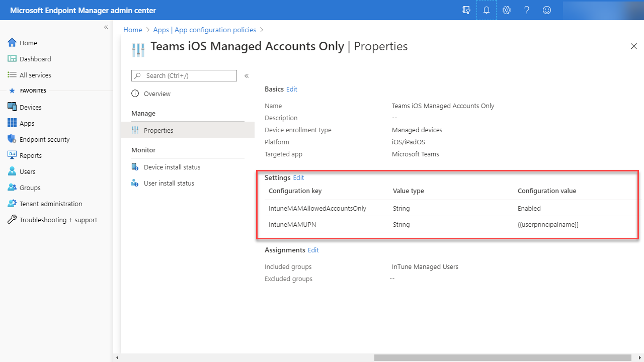Click the Reports icon in sidebar
Screen dimensions: 644x362
12,155
